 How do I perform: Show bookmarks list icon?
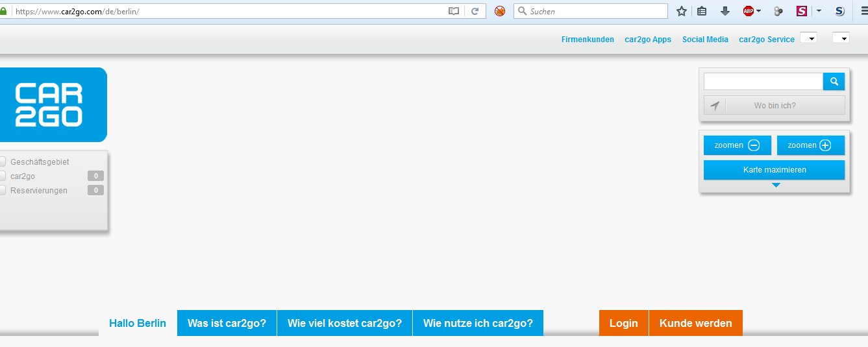click(x=702, y=11)
